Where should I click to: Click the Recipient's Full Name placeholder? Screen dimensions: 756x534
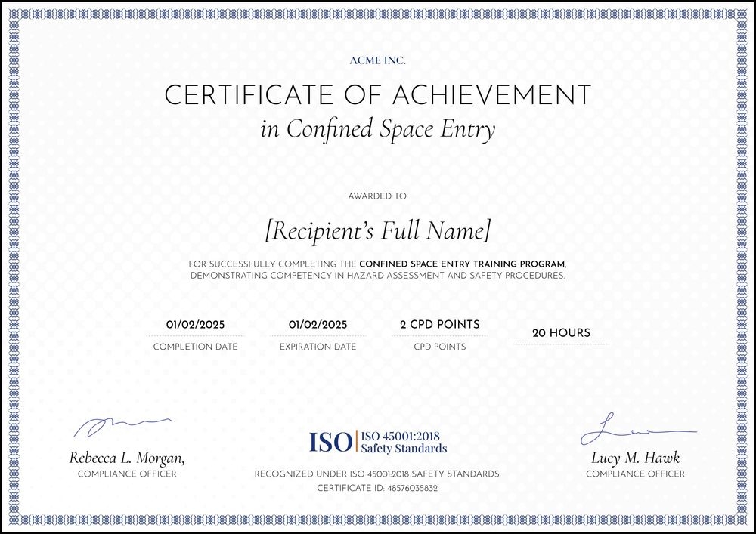(378, 229)
